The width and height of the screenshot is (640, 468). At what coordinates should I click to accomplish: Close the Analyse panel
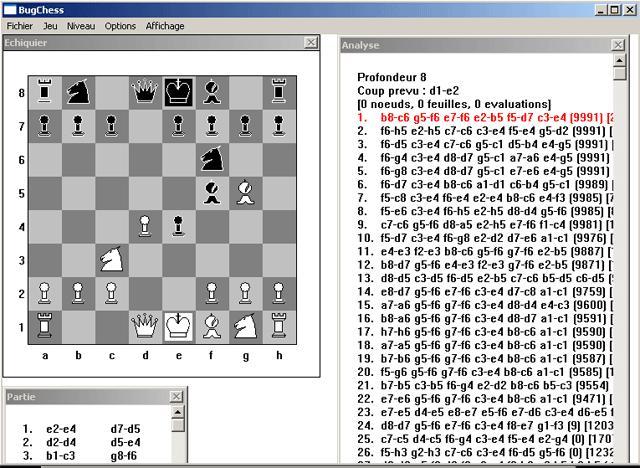pyautogui.click(x=618, y=45)
